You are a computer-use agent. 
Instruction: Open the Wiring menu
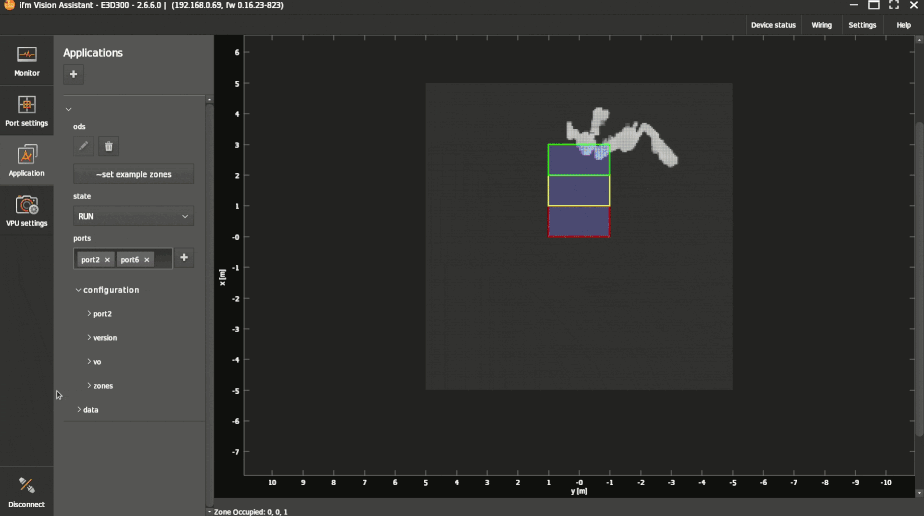coord(821,25)
